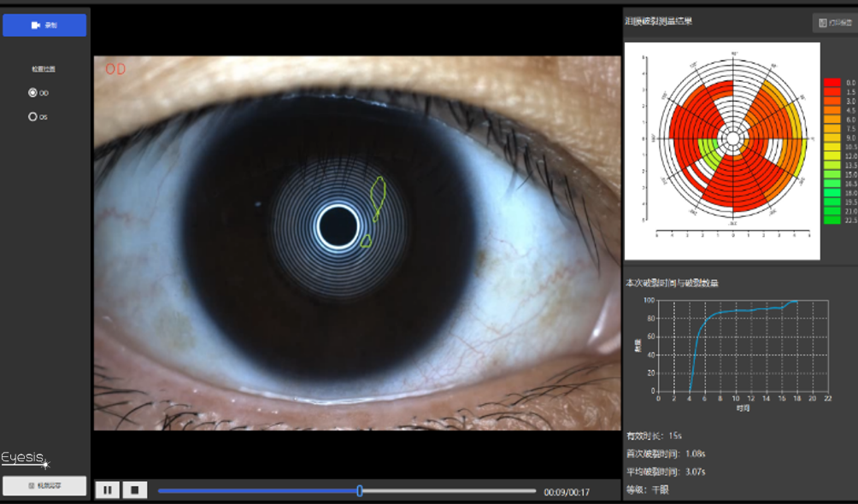
Task: Click the first breakup time 1.08s value
Action: point(695,454)
